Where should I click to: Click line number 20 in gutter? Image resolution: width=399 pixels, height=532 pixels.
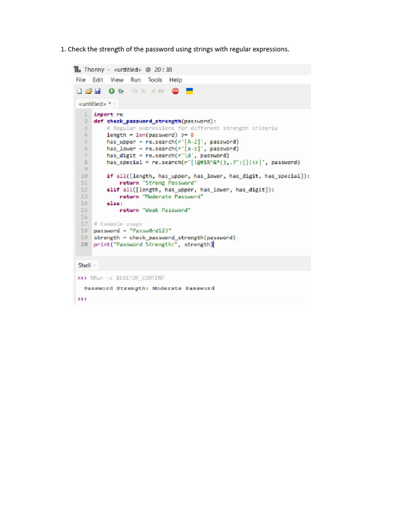pyautogui.click(x=84, y=244)
